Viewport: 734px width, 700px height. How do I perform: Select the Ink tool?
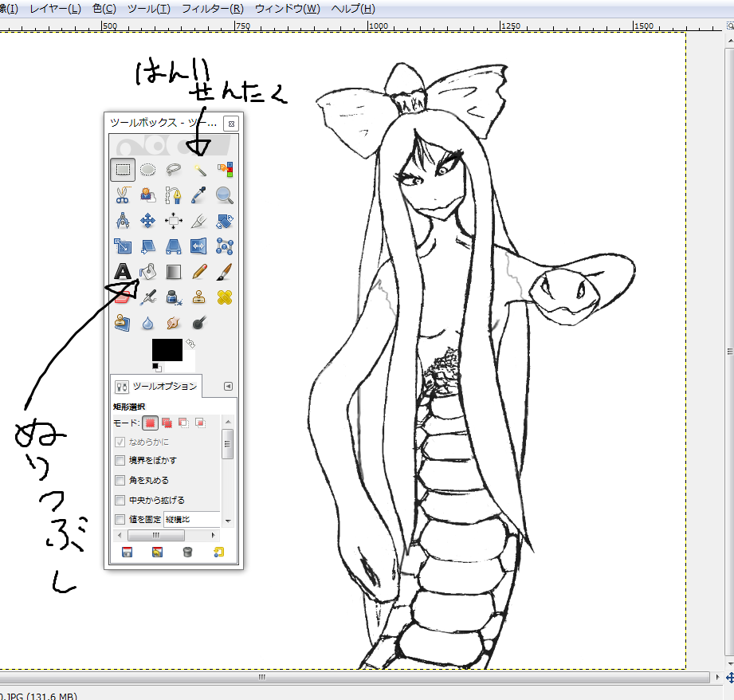tap(173, 297)
